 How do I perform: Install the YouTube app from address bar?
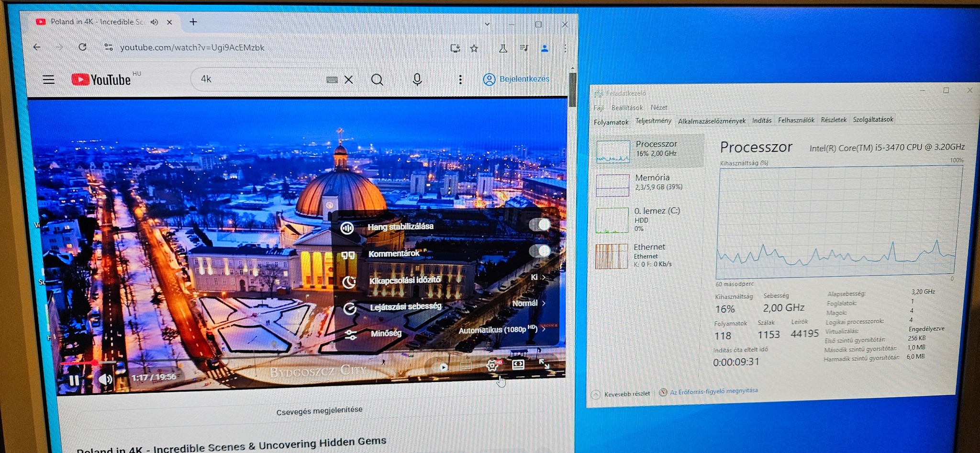(x=455, y=48)
